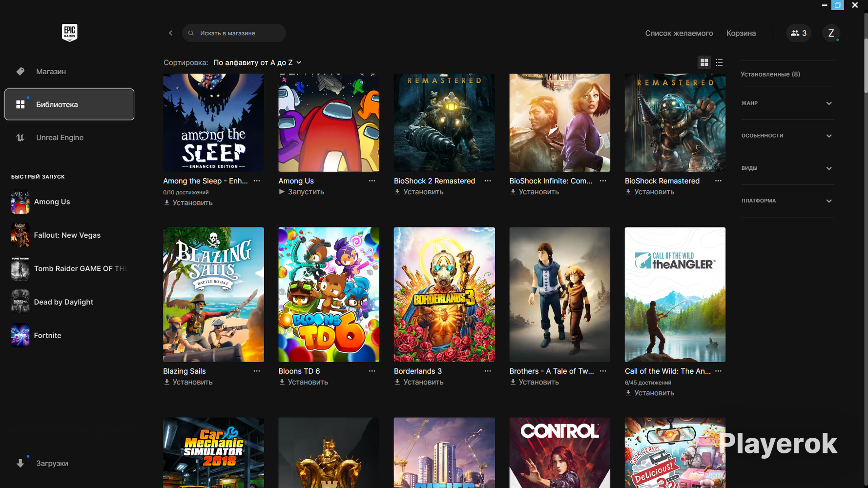
Task: Launch Among Us with Запустить
Action: point(301,192)
